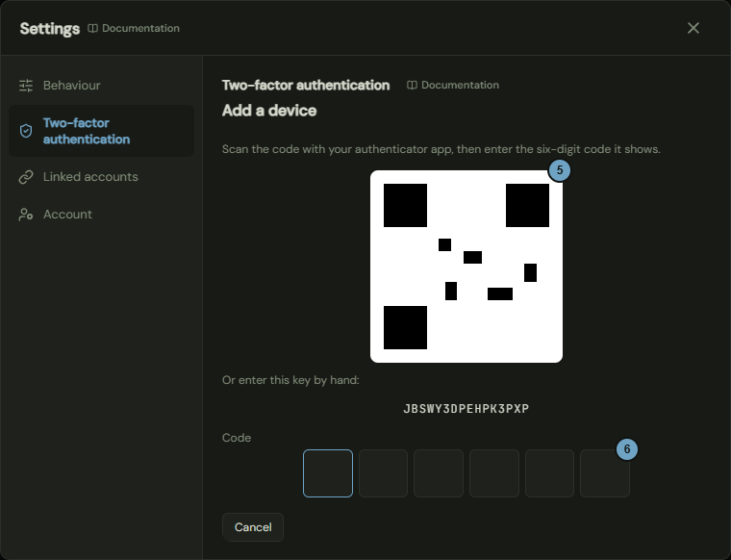The width and height of the screenshot is (731, 560).
Task: Open the Behaviour settings tab
Action: (x=101, y=86)
